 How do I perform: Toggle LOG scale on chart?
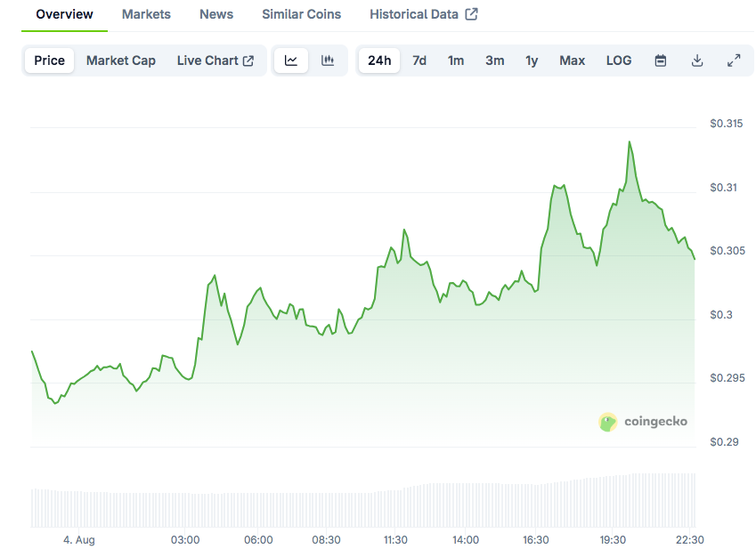click(x=619, y=61)
